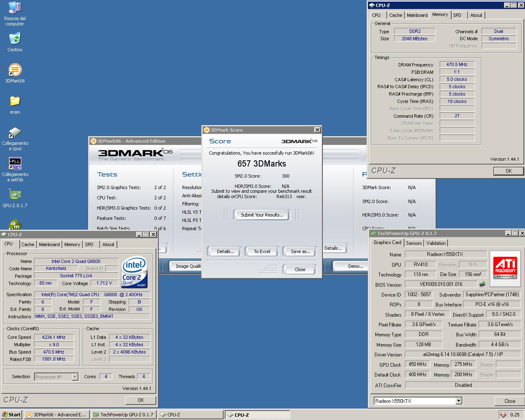Click the Bandwidth 4.4 GB/s field
The image size is (525, 420).
(500, 345)
